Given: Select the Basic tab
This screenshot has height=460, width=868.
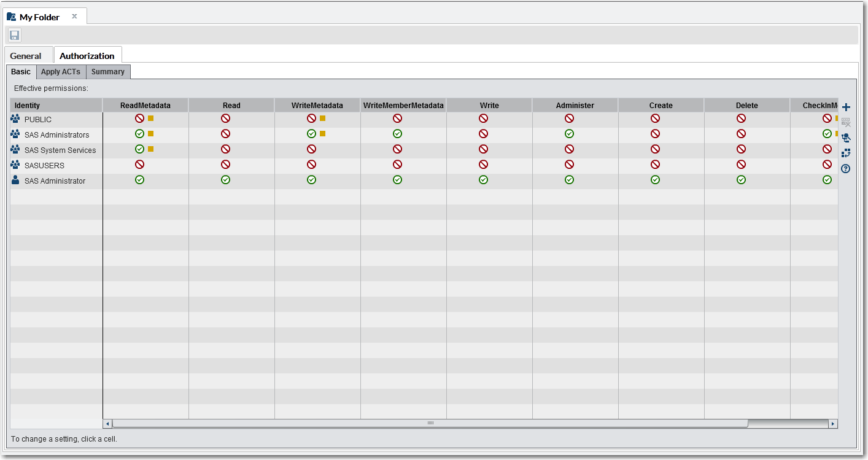Looking at the screenshot, I should (20, 72).
